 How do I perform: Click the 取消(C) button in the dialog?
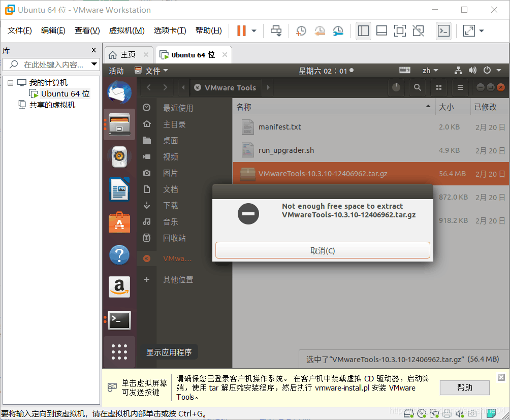(323, 251)
